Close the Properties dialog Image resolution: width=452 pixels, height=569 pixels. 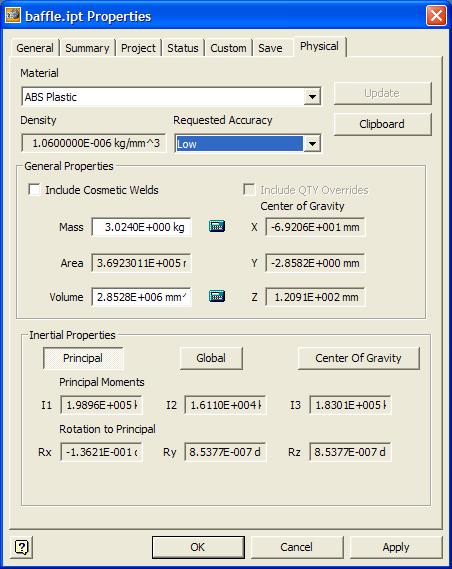pos(436,16)
